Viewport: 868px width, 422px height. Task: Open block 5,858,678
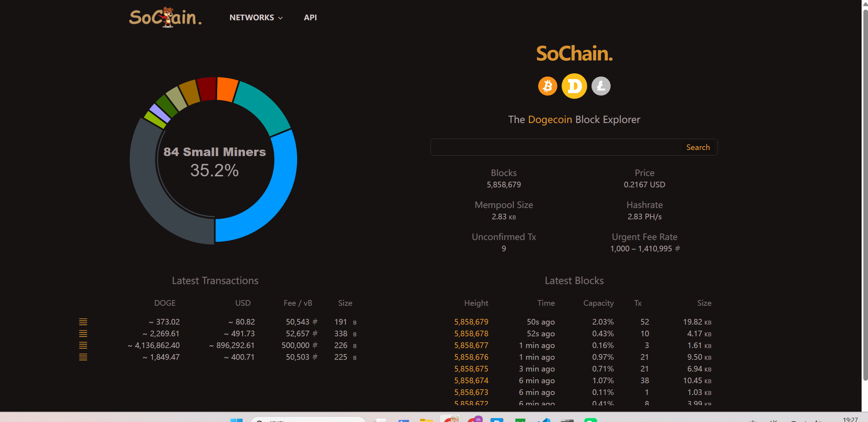pos(471,333)
